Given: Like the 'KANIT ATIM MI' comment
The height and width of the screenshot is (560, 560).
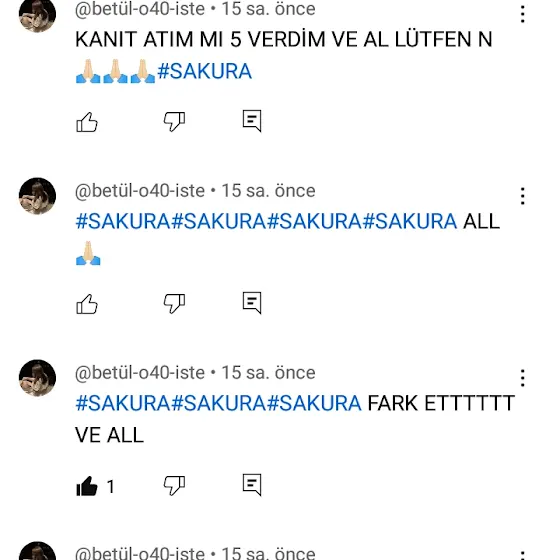Looking at the screenshot, I should (87, 122).
